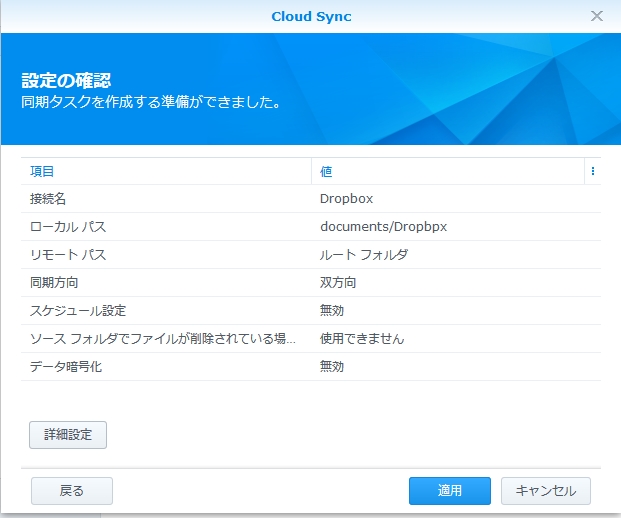Select the 無効 value for スケジュール設定
This screenshot has width=621, height=518.
point(332,310)
